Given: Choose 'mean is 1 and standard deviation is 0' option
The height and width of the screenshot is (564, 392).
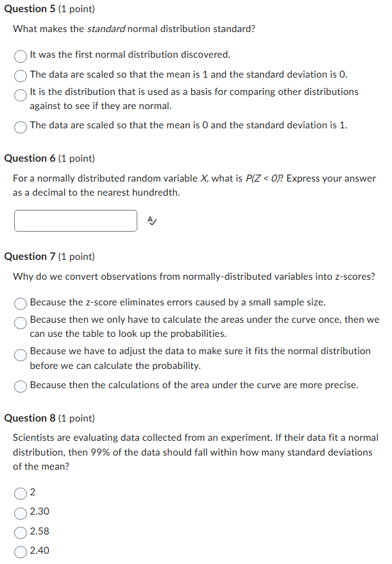Looking at the screenshot, I should (x=20, y=76).
